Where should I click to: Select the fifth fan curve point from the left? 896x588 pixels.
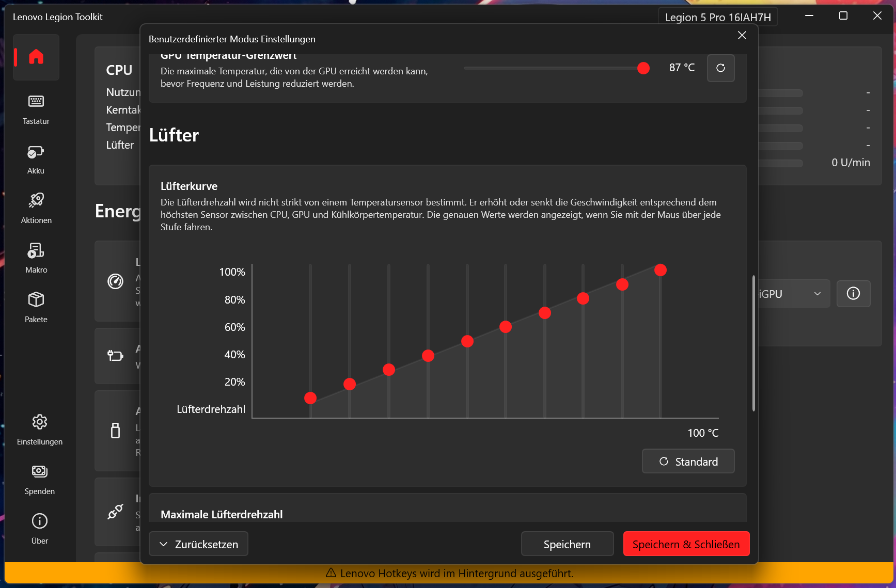point(467,341)
